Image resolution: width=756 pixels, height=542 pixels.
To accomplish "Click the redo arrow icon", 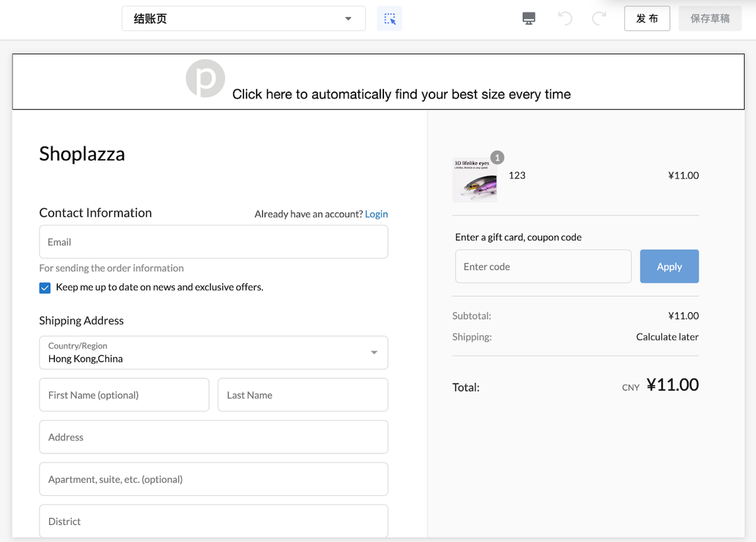I will point(599,19).
